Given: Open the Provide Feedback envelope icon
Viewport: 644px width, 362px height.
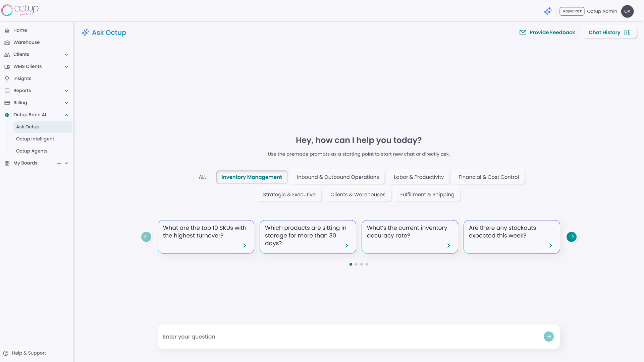Looking at the screenshot, I should coord(523,33).
